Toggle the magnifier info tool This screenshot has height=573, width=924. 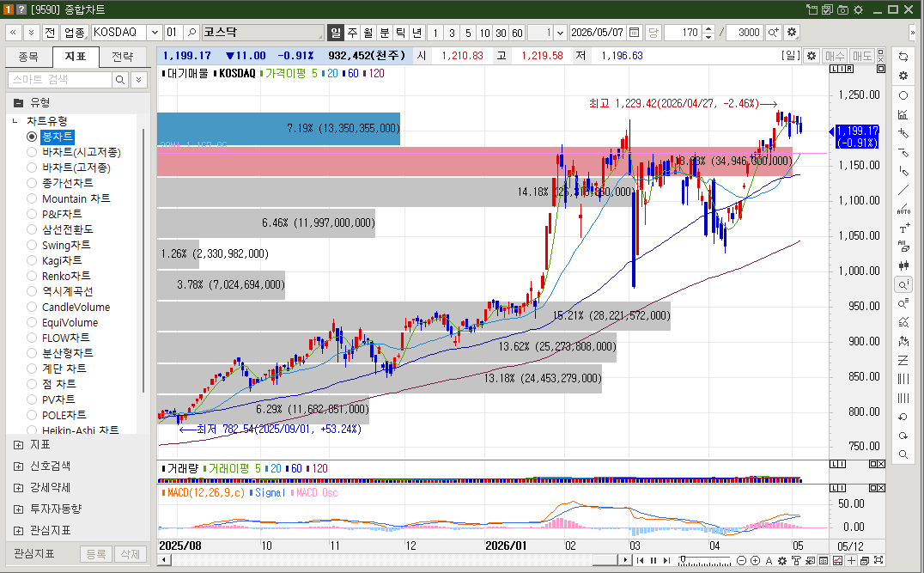[x=903, y=285]
